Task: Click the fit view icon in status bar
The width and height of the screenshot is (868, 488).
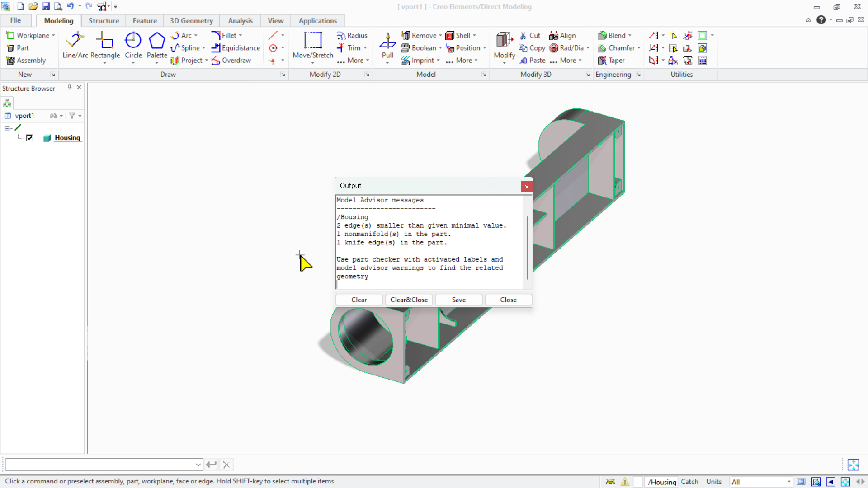Action: [845, 482]
